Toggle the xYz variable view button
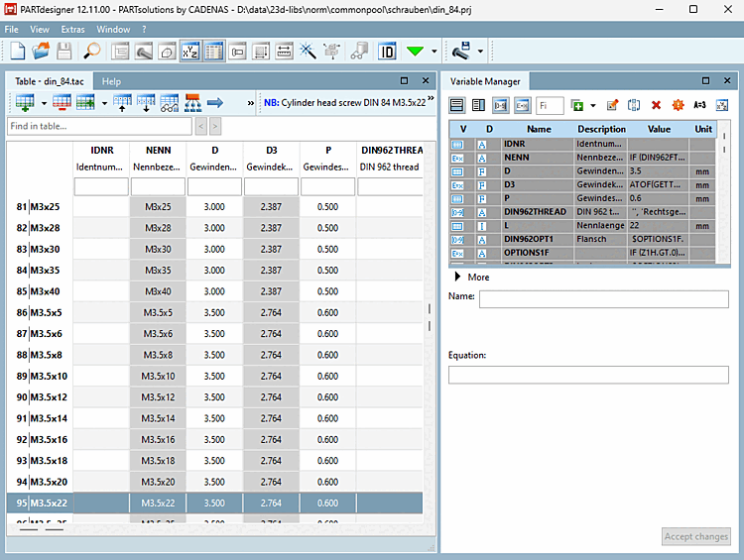744x560 pixels. [x=190, y=51]
